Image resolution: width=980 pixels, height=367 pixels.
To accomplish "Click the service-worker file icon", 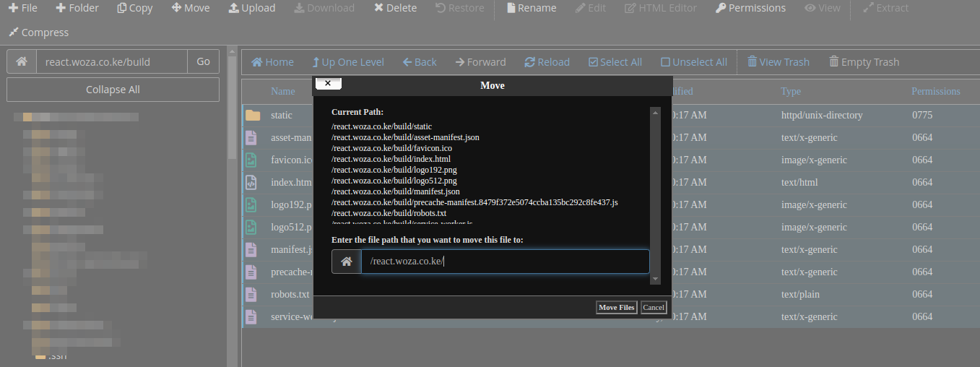I will [251, 316].
